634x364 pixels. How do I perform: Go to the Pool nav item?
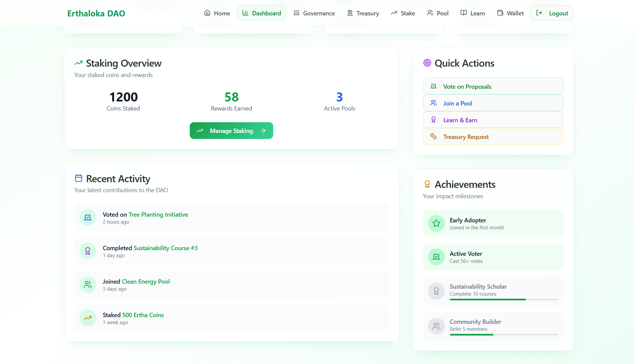tap(438, 13)
